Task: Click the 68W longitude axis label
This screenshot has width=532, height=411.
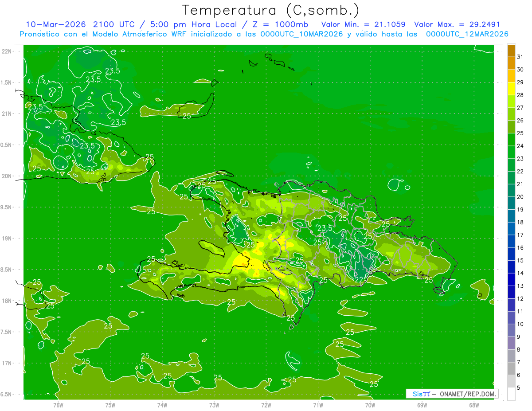Action: (x=474, y=405)
